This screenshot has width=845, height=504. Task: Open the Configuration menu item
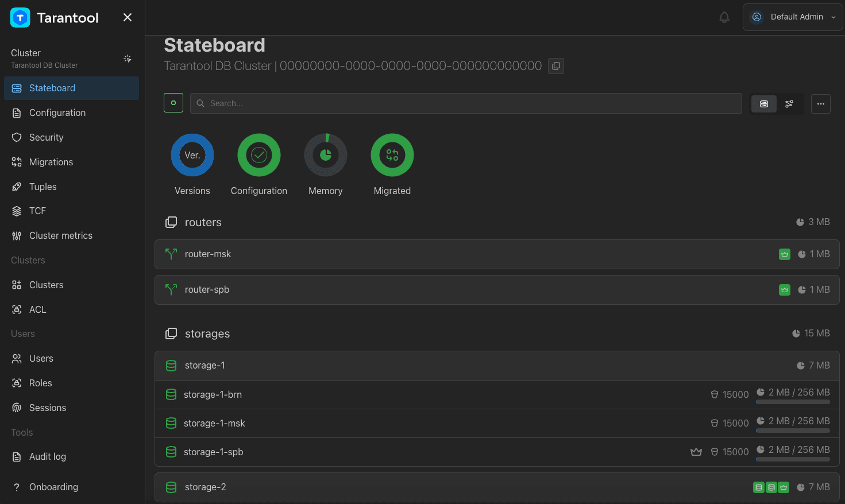[x=71, y=113]
